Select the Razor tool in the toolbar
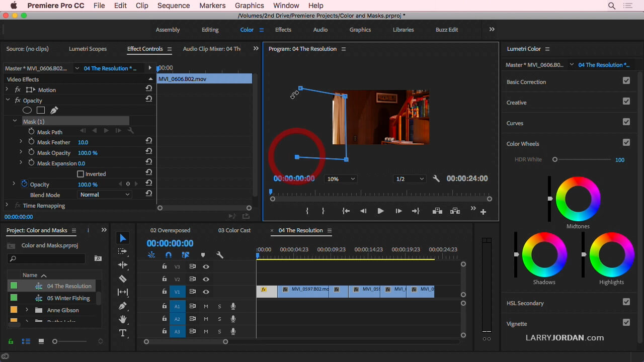 coord(123,279)
